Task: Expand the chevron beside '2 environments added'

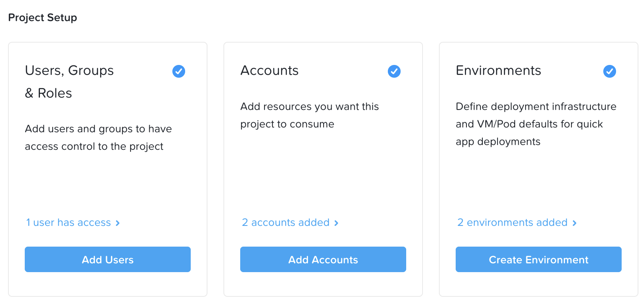Action: (x=575, y=223)
